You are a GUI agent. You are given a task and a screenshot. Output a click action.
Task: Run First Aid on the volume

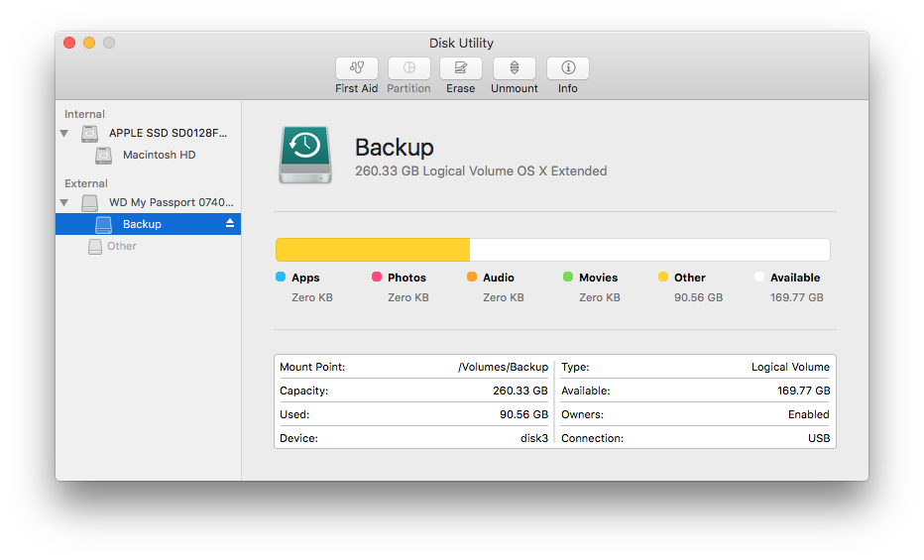pos(357,68)
